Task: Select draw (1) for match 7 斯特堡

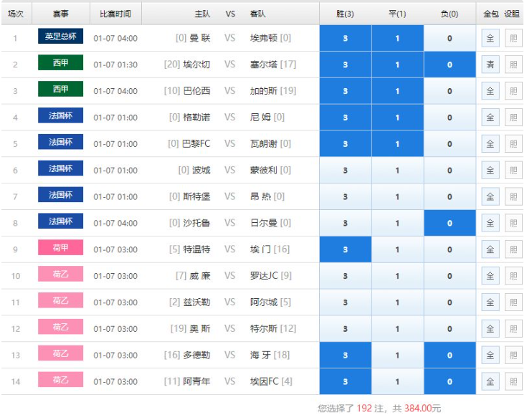Action: (397, 197)
